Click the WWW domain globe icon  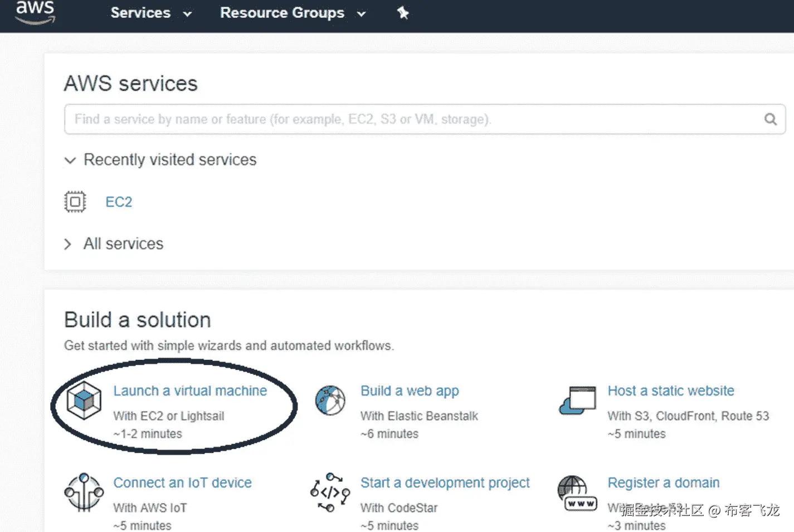tap(577, 493)
